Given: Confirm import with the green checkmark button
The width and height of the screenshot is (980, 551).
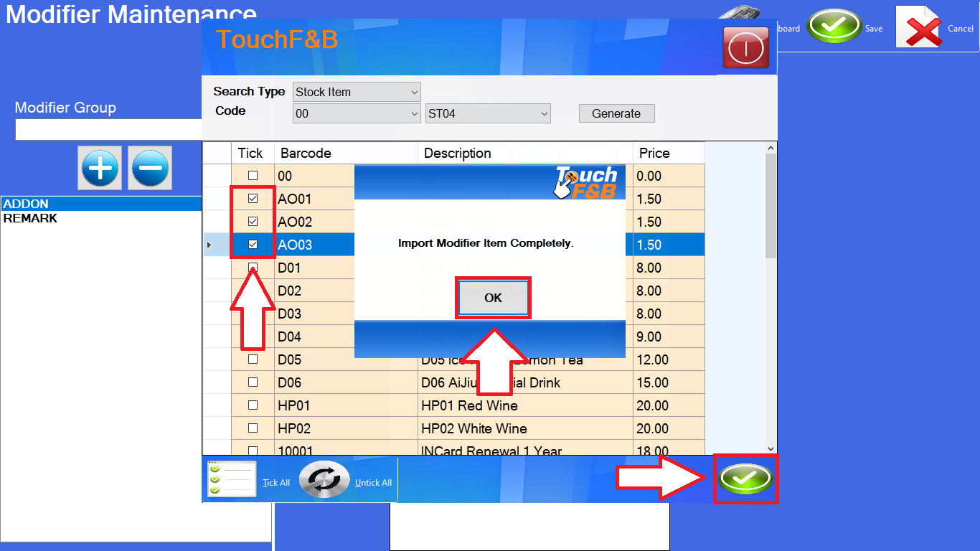Looking at the screenshot, I should (x=745, y=479).
